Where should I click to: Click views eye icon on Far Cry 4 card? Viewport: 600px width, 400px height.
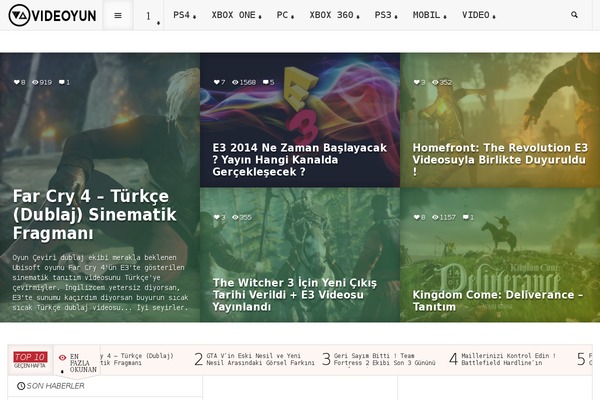(x=35, y=82)
